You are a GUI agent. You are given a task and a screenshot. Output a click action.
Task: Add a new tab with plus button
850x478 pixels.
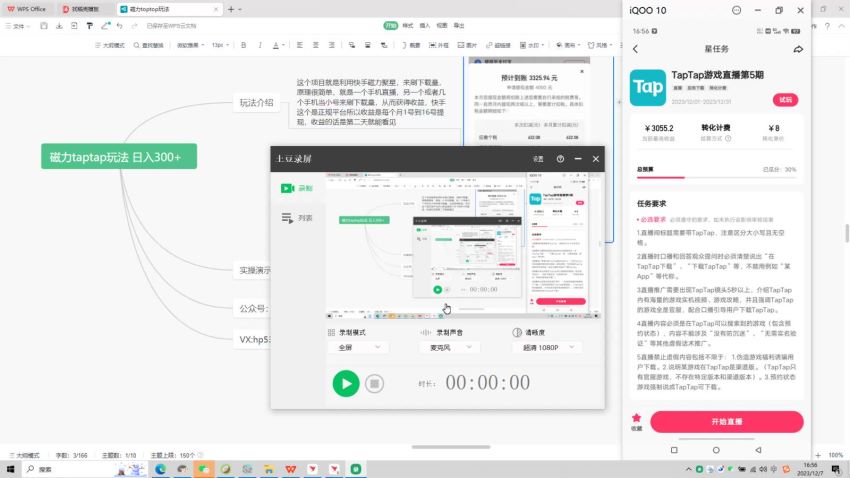231,9
